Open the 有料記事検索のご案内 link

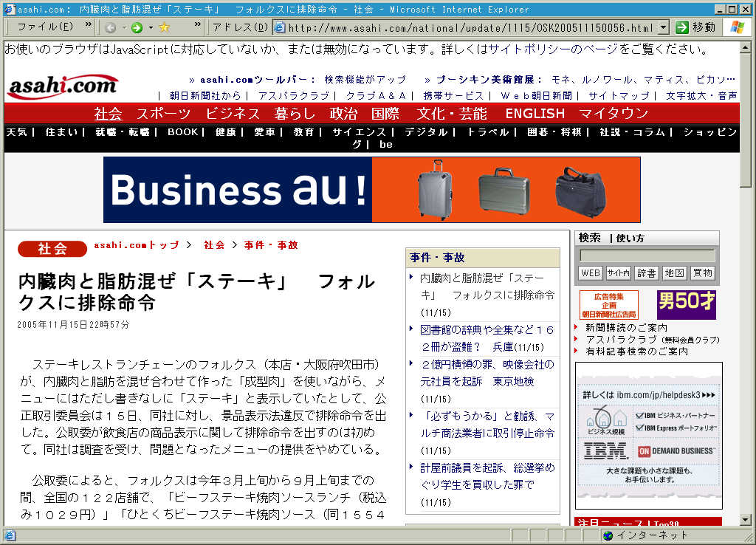point(637,352)
